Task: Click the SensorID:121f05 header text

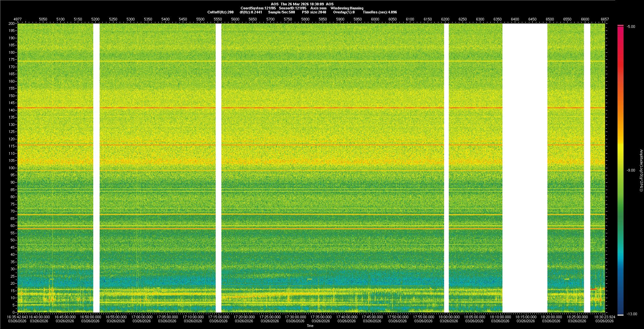Action: click(x=292, y=8)
